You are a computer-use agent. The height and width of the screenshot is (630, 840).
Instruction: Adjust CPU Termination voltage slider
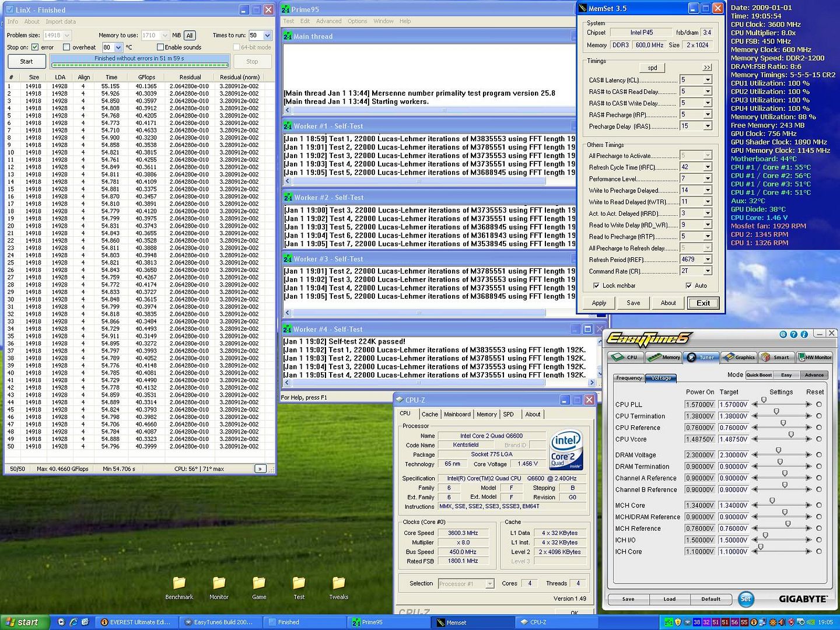[x=776, y=412]
